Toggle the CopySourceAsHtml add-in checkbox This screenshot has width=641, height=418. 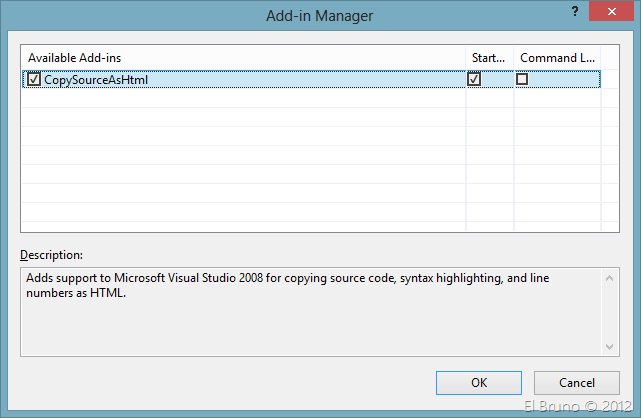point(34,80)
